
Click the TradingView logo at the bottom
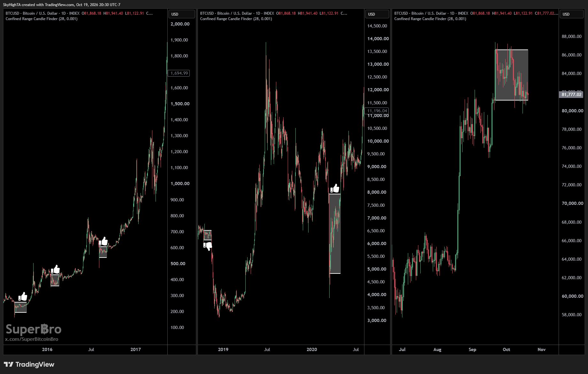coord(29,364)
